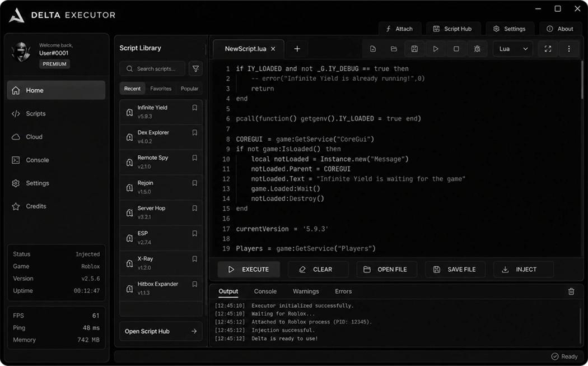Click the Attach button in top bar
The image size is (588, 366).
[x=400, y=29]
